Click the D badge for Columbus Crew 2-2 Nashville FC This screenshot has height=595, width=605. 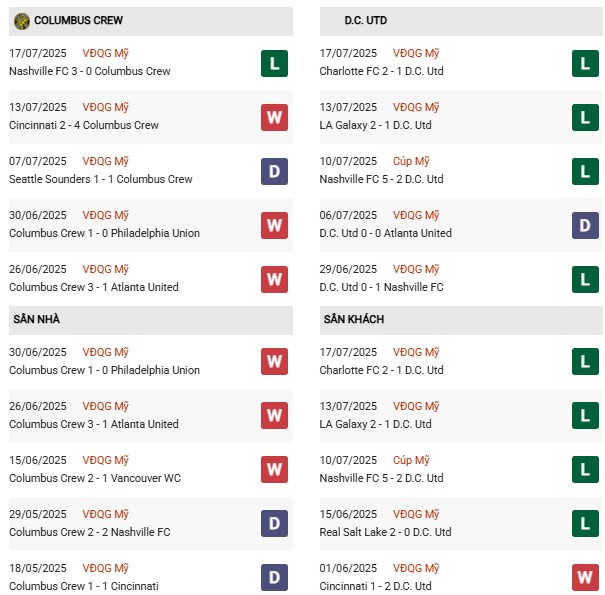274,524
